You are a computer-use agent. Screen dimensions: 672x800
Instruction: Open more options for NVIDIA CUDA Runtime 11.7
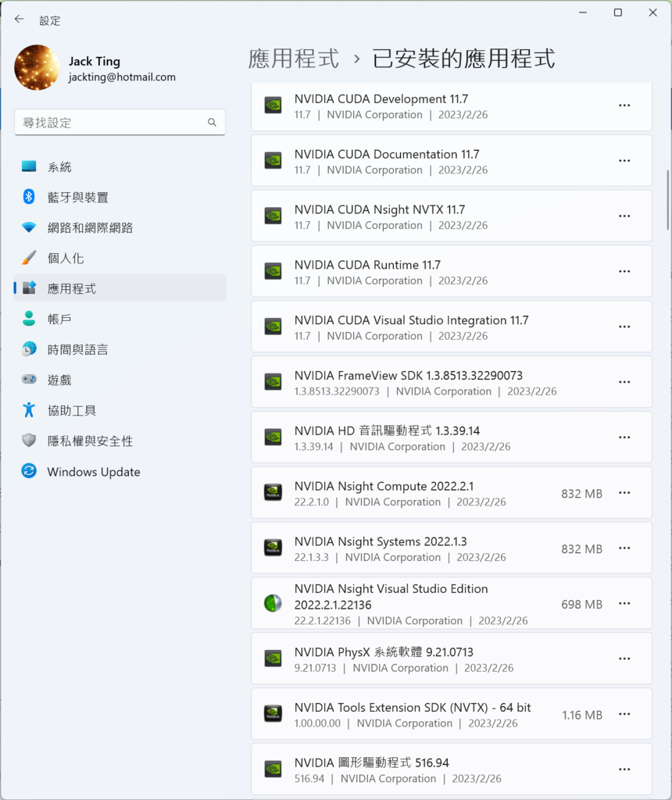pyautogui.click(x=624, y=271)
